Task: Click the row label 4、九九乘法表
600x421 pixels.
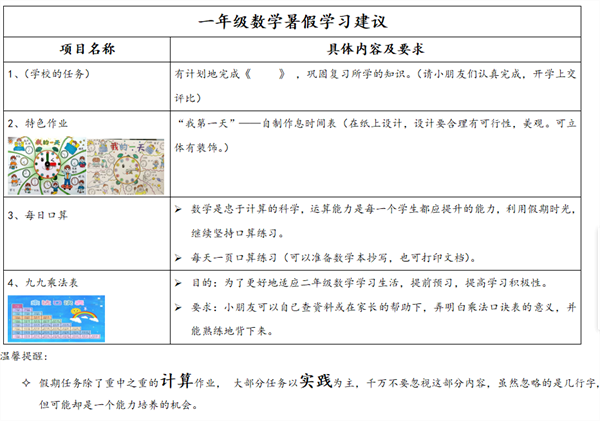Action: click(x=43, y=282)
